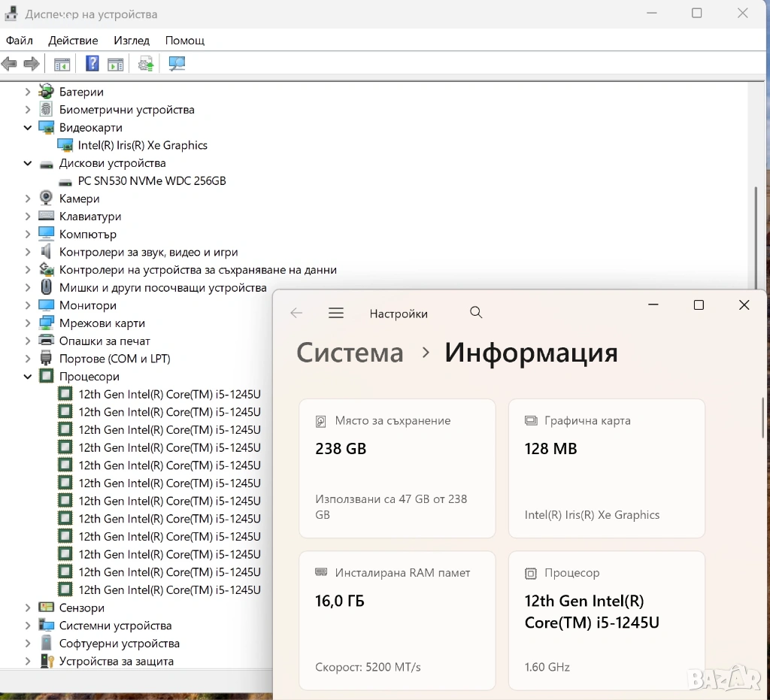The width and height of the screenshot is (770, 700).
Task: Click the update driver toolbar icon
Action: [146, 64]
